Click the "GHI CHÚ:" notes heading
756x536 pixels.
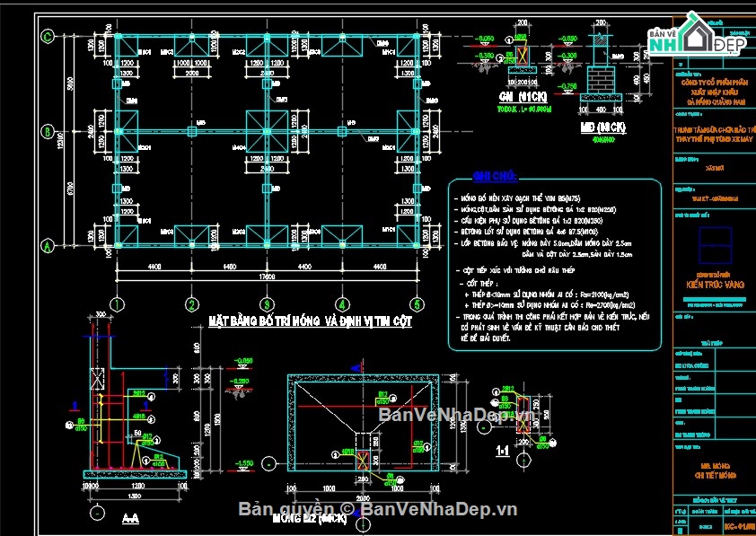(x=495, y=176)
